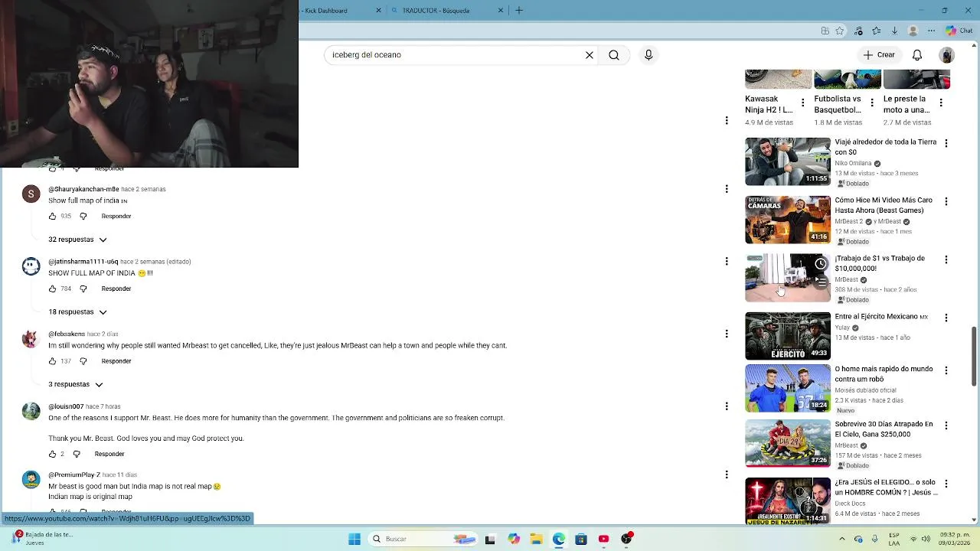Open options for Cómo Hice Mi Video Más Caro

click(x=946, y=201)
